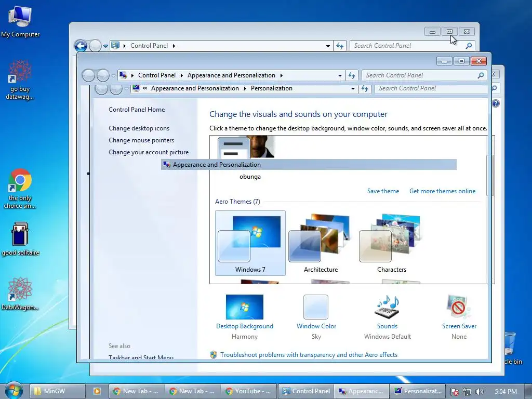Open Sounds settings icon
532x399 pixels.
pyautogui.click(x=387, y=307)
